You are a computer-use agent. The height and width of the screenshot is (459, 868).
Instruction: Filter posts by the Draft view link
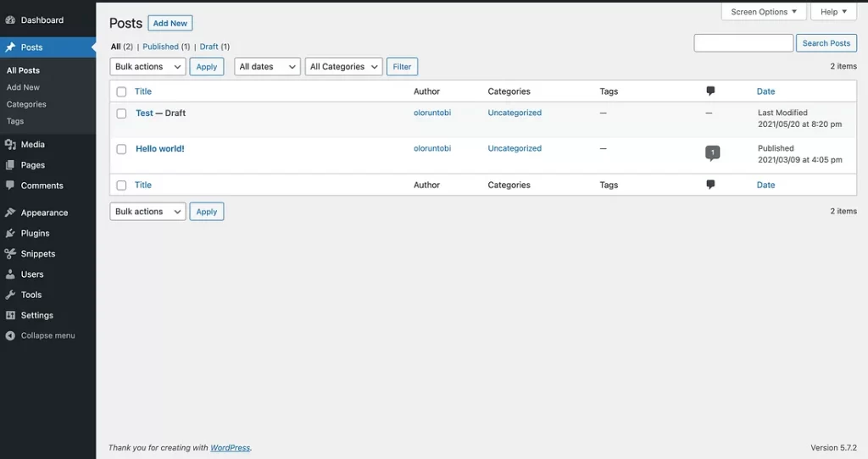[209, 47]
